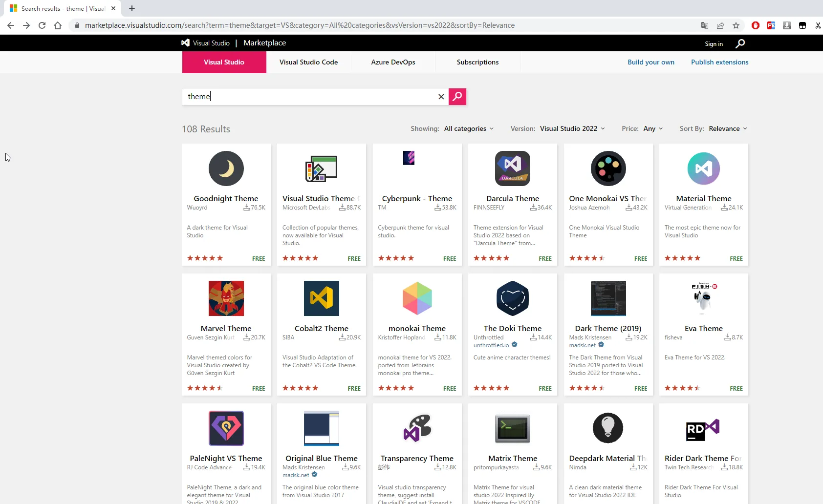Open the Cobalt2 Theme icon

pyautogui.click(x=321, y=298)
